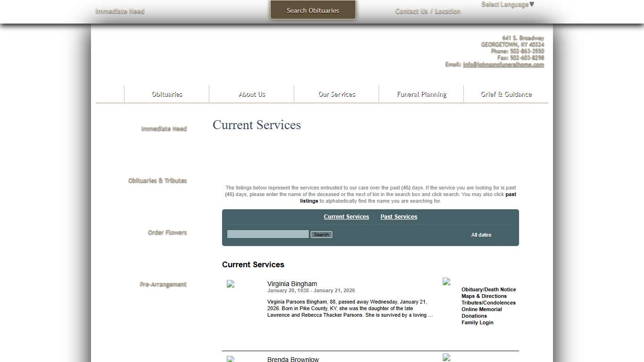Open the About Us menu
644x362 pixels.
pos(252,94)
